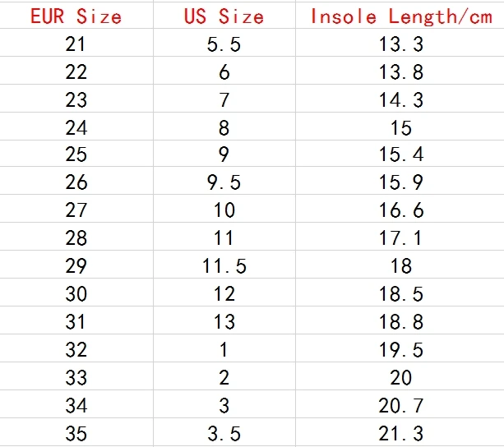
Task: Select the EUR size 34 cell
Action: pos(76,404)
